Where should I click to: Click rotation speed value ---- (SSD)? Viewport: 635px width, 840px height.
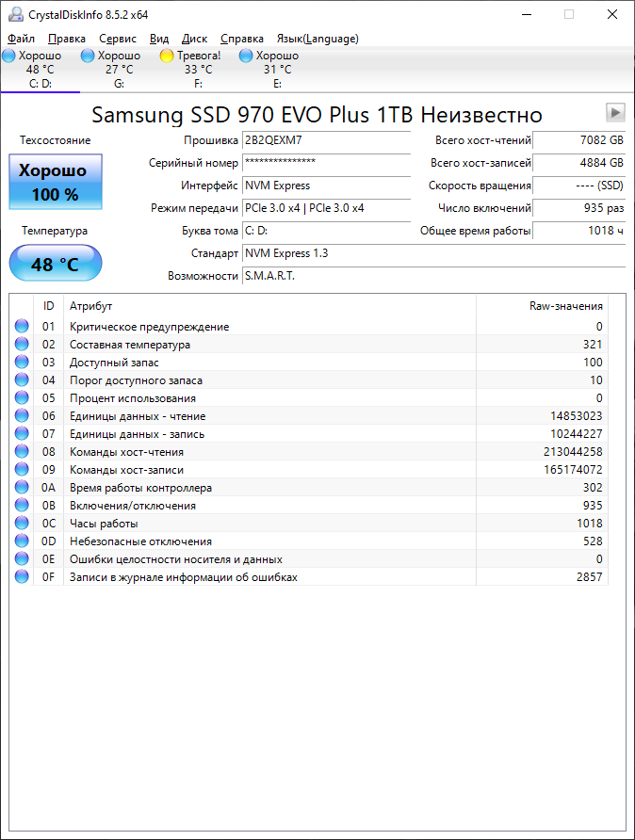(578, 186)
